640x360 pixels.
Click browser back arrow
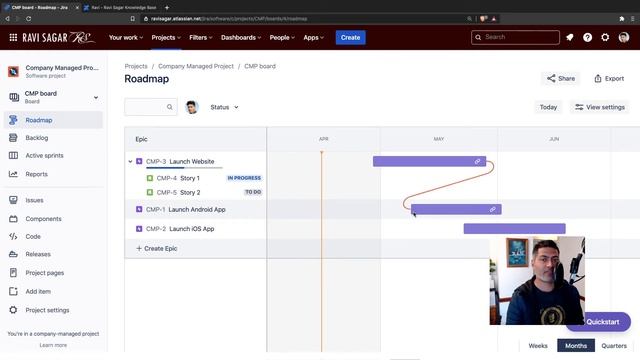click(7, 19)
